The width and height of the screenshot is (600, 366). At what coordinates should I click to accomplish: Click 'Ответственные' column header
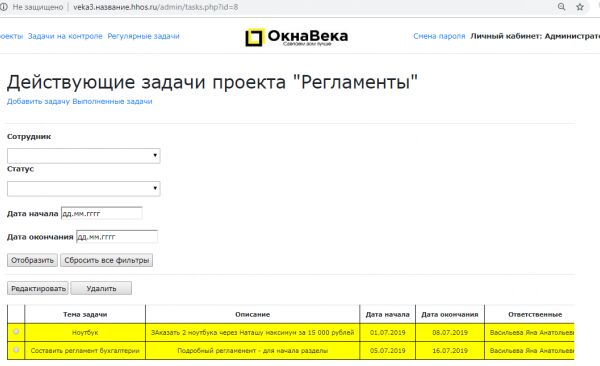[530, 314]
